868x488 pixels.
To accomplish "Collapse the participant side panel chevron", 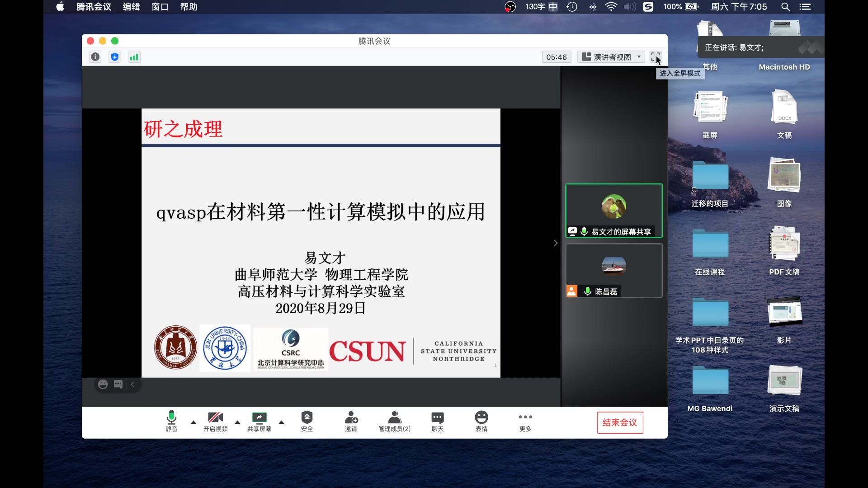I will pos(556,243).
